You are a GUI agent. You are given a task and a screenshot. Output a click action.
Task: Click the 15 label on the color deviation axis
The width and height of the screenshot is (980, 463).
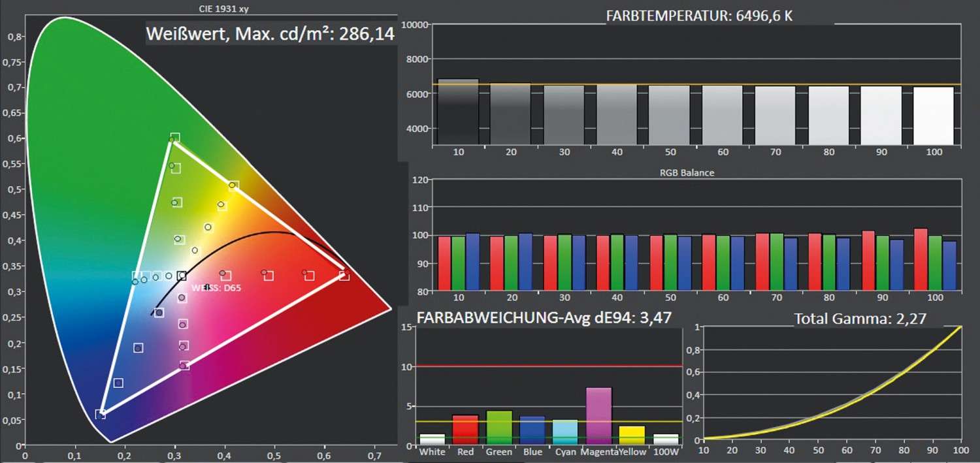[x=406, y=327]
